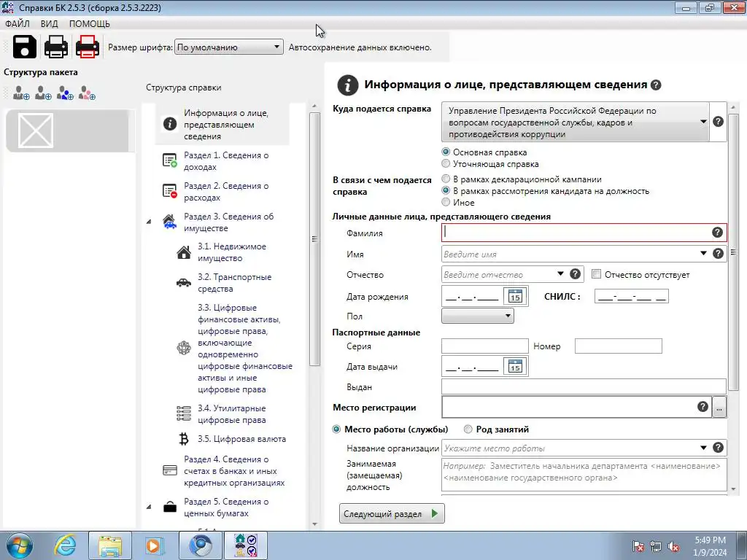The height and width of the screenshot is (560, 747).
Task: Click the black floppy disk save icon
Action: click(x=24, y=47)
